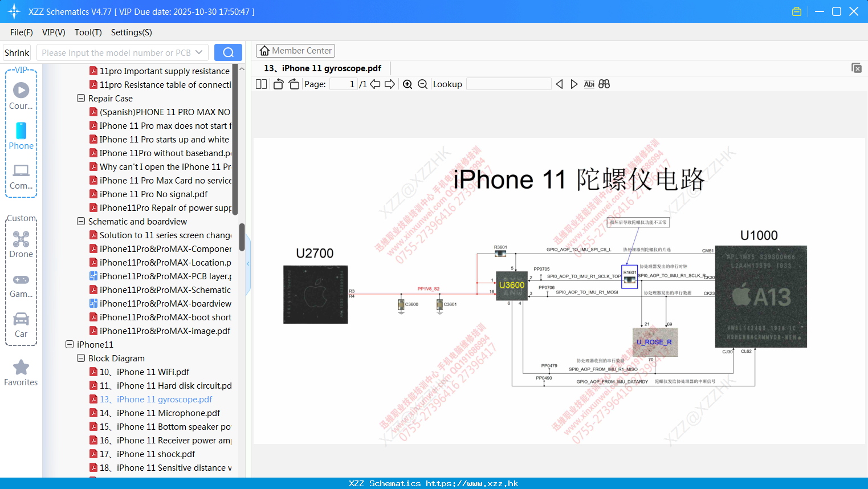868x489 pixels.
Task: Zoom in on the schematic
Action: pos(407,84)
